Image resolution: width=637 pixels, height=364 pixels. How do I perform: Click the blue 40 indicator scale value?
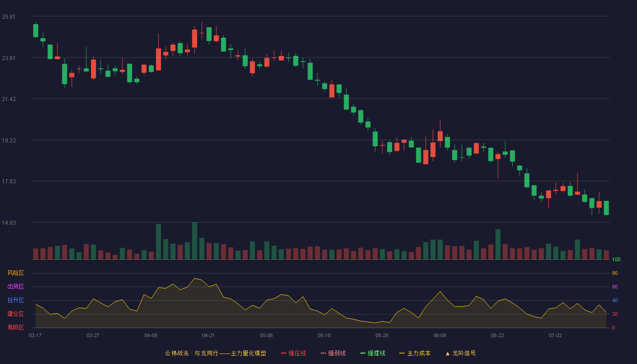click(x=615, y=300)
